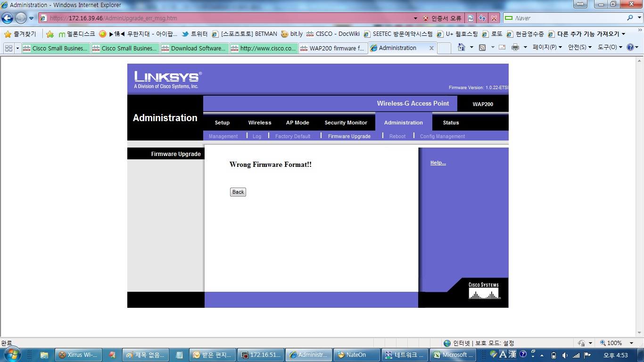Screen dimensions: 644x362
Task: Switch to the Download Software tab
Action: coord(194,48)
